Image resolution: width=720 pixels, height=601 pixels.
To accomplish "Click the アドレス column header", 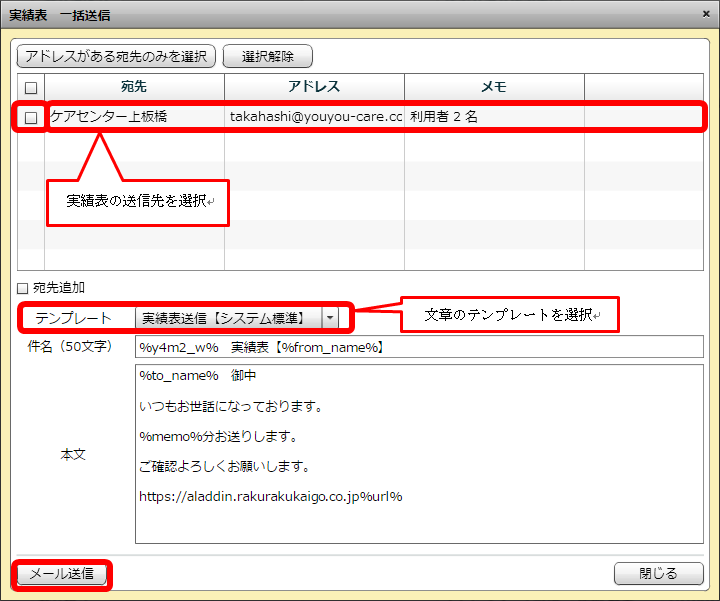I will [314, 87].
